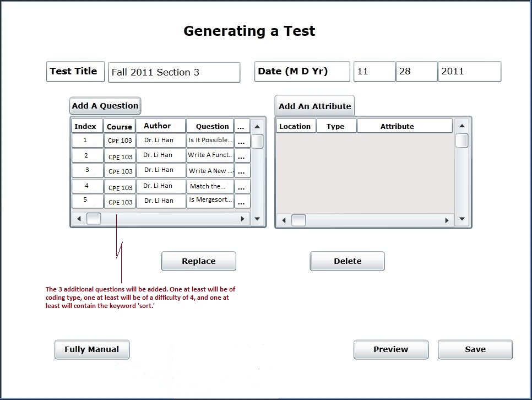
Task: Click the Add A Question button
Action: pyautogui.click(x=105, y=106)
